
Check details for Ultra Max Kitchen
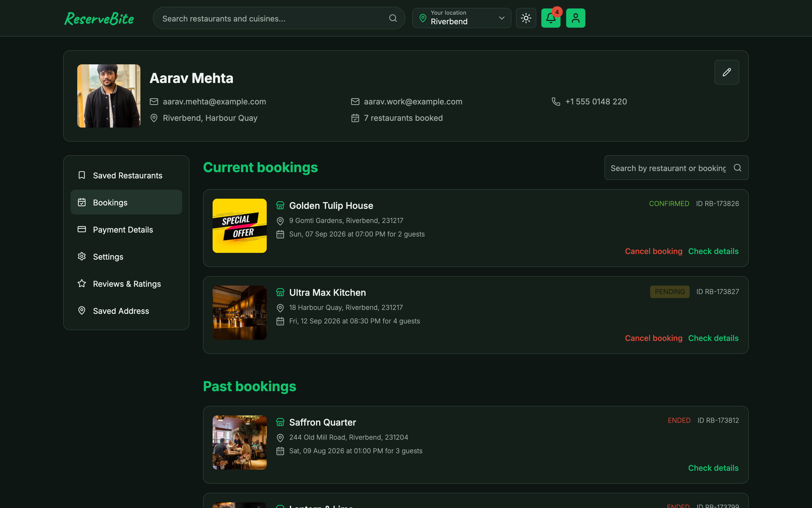click(x=713, y=338)
